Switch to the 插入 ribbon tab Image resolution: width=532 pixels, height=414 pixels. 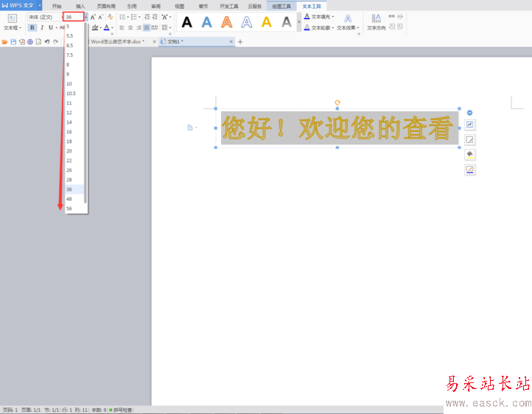[x=80, y=6]
